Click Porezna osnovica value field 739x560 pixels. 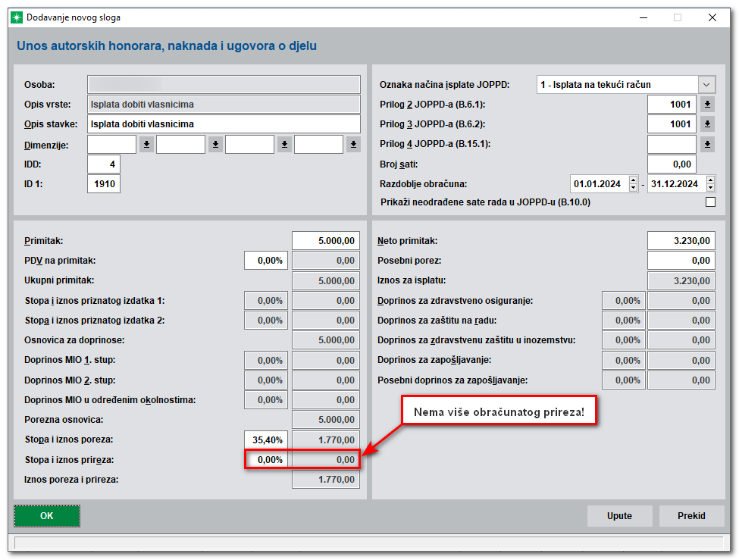coord(326,420)
